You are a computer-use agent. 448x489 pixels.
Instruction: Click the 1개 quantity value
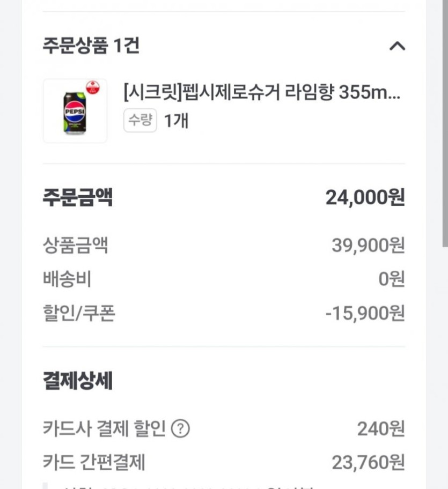(176, 121)
